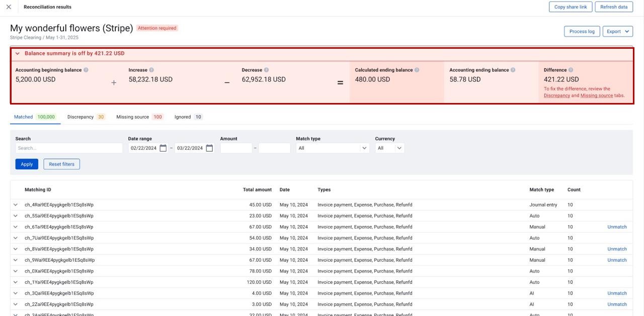Expand row ch_2Zai9EE4pygkgelb1ESq8sWp
The image size is (644, 316).
(x=16, y=304)
